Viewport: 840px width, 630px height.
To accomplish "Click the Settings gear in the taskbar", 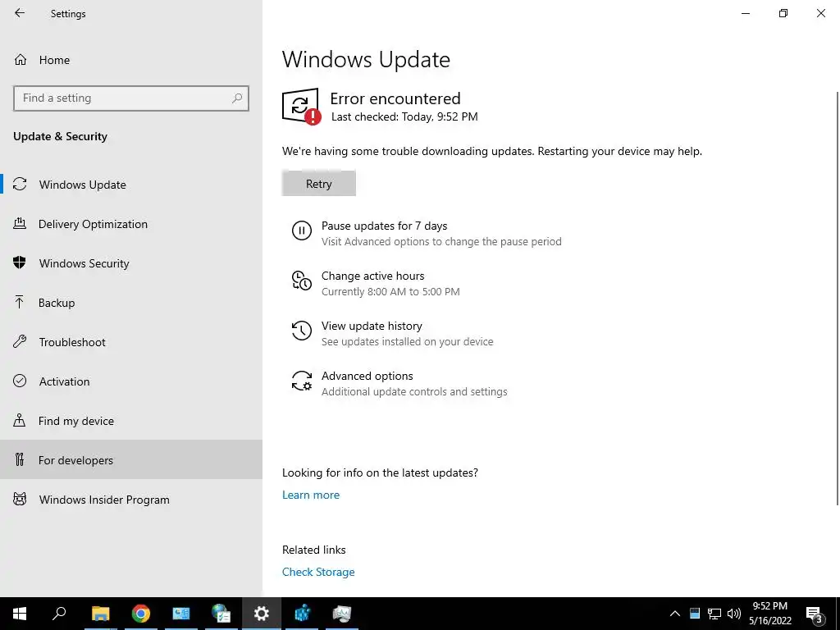I will (262, 614).
